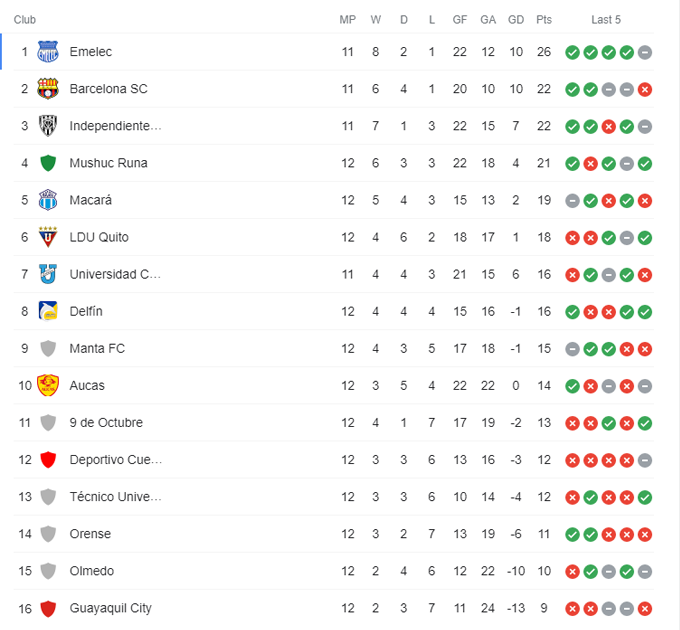Screen dimensions: 680x630
Task: Click the Last 5 column header
Action: click(606, 19)
